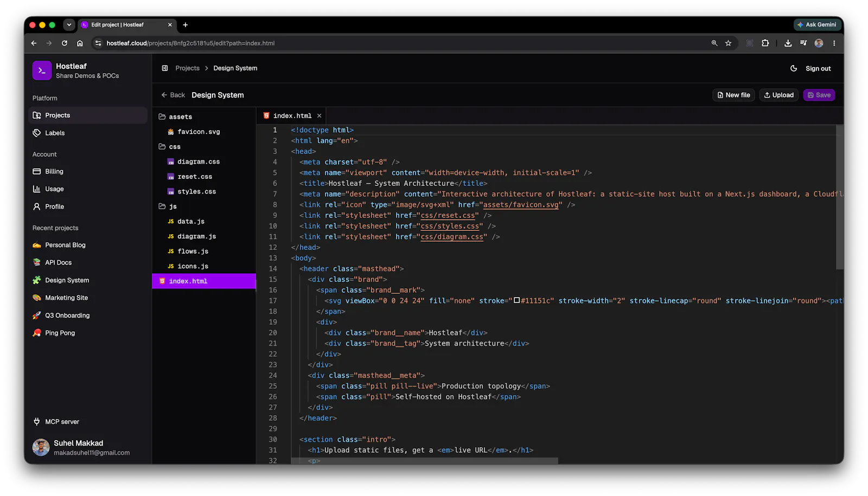Close the index.html editor tab
The image size is (868, 496).
click(320, 115)
